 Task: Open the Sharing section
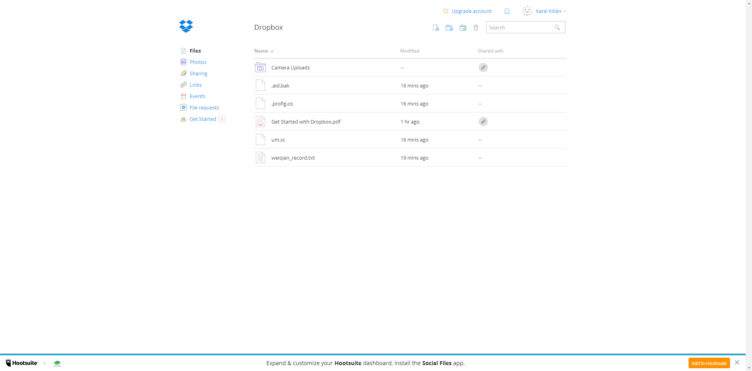198,74
